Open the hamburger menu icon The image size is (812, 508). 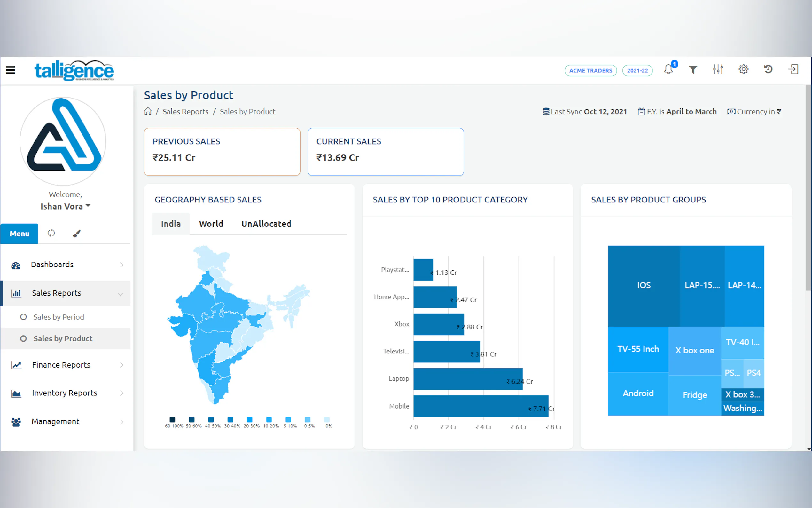[x=11, y=70]
